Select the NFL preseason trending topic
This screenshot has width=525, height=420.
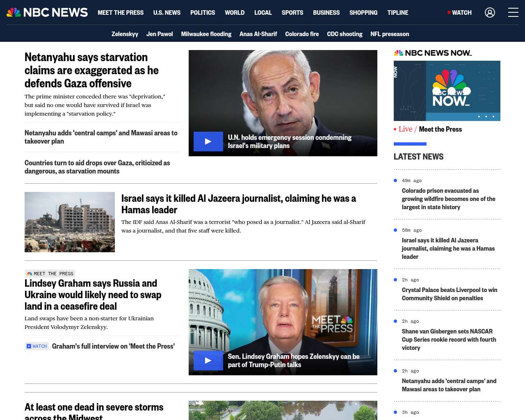pyautogui.click(x=390, y=34)
